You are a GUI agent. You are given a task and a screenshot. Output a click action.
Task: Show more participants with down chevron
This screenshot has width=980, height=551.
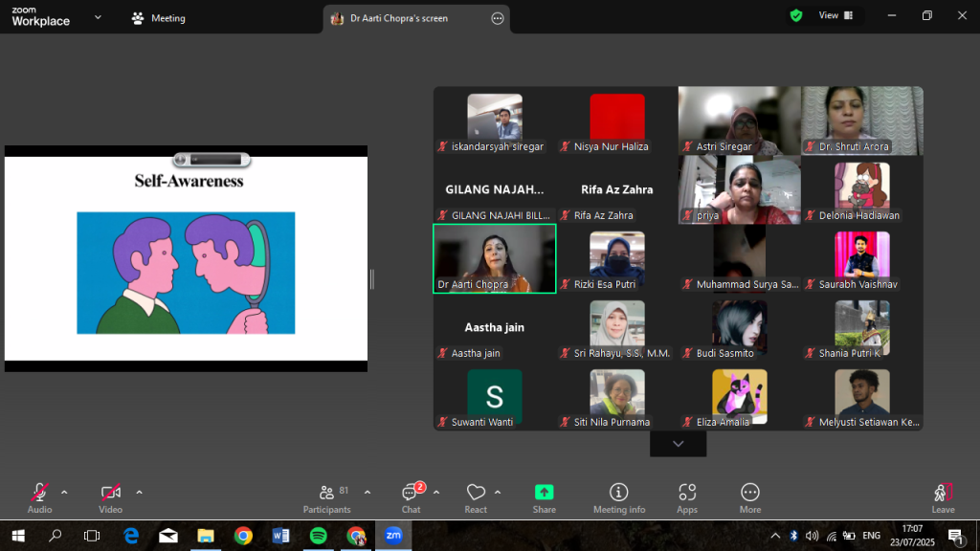[678, 444]
